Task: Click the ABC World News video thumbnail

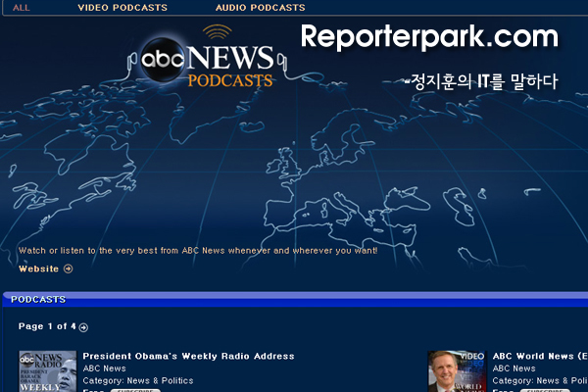Action: click(x=458, y=371)
